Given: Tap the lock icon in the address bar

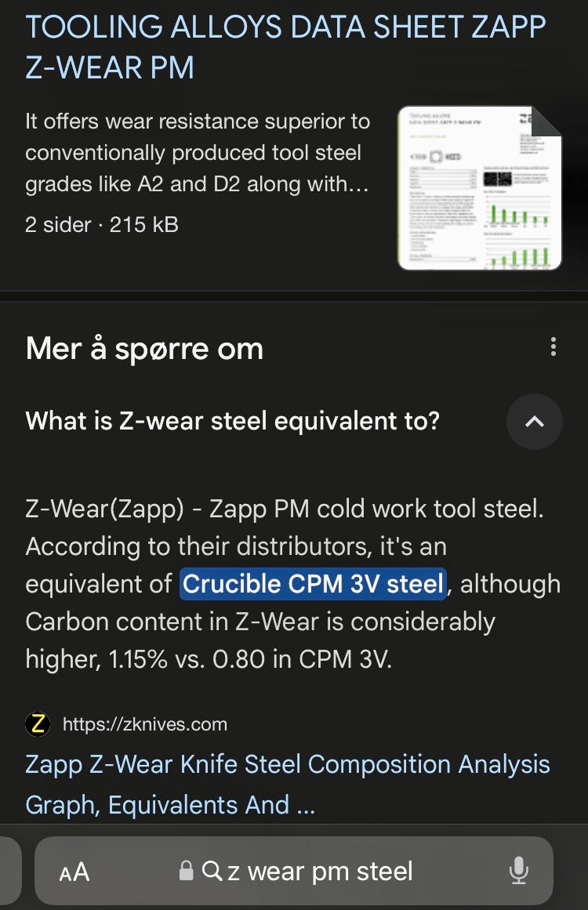Looking at the screenshot, I should (186, 871).
